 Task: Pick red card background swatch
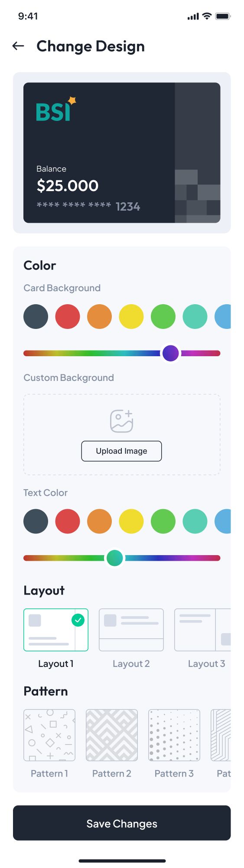click(68, 316)
